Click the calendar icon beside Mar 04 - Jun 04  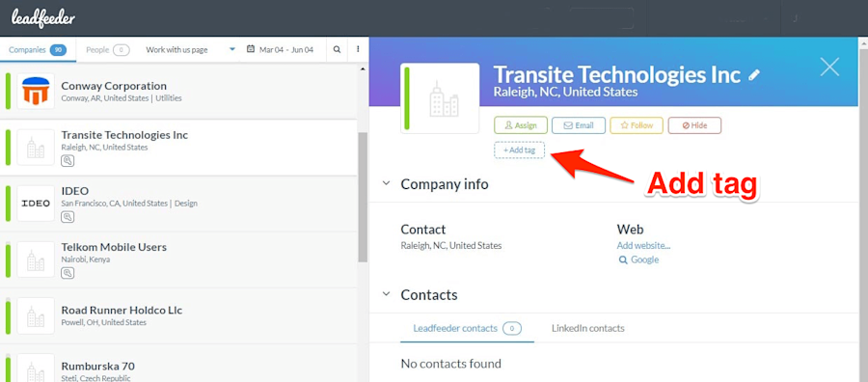click(x=251, y=49)
